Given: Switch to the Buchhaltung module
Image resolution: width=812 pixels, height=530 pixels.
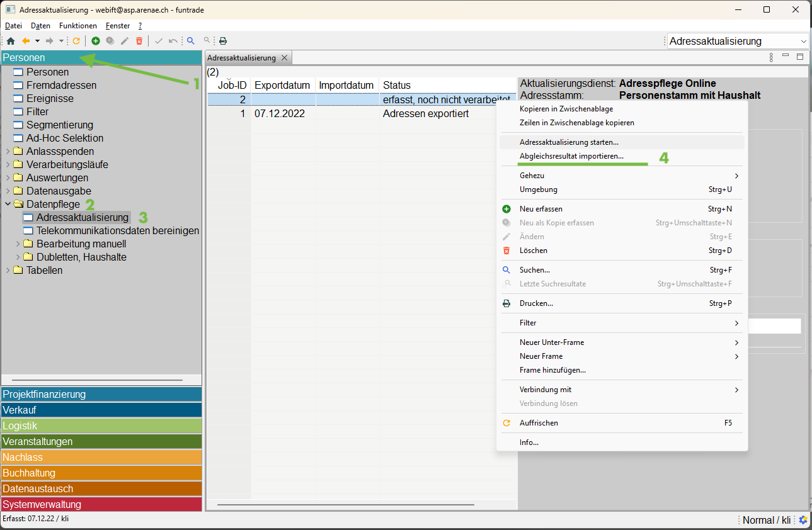Looking at the screenshot, I should 101,473.
